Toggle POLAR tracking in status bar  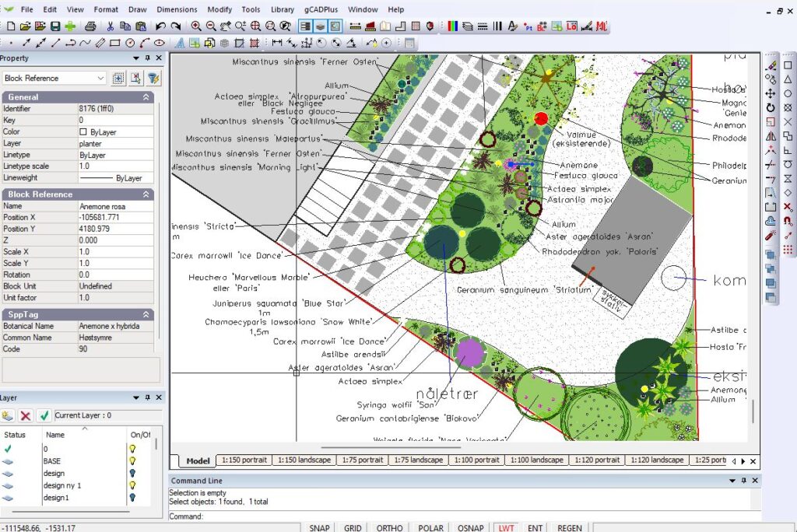pos(430,528)
